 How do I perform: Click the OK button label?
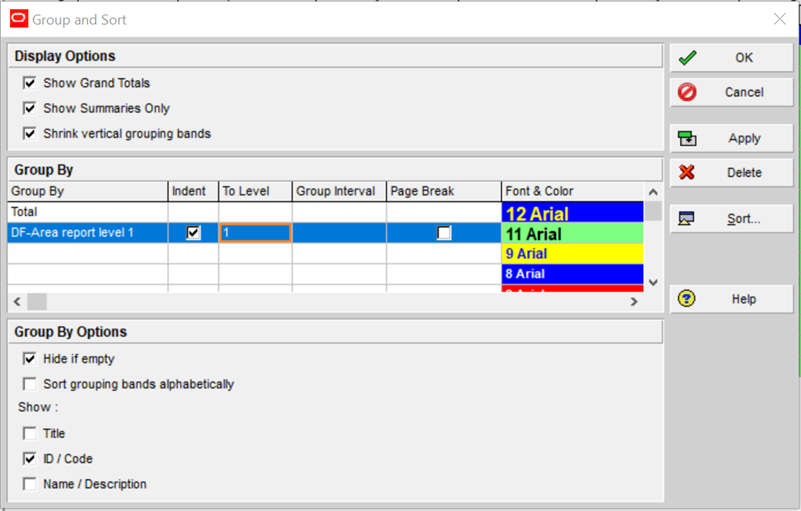click(744, 58)
